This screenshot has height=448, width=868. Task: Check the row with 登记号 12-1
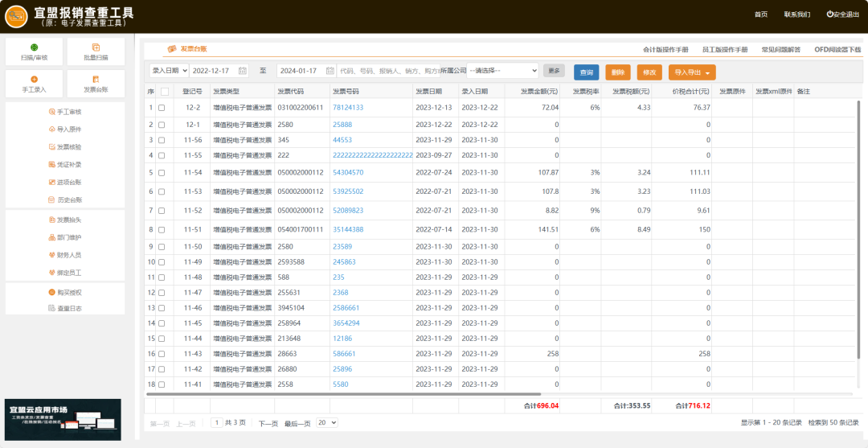click(x=162, y=125)
